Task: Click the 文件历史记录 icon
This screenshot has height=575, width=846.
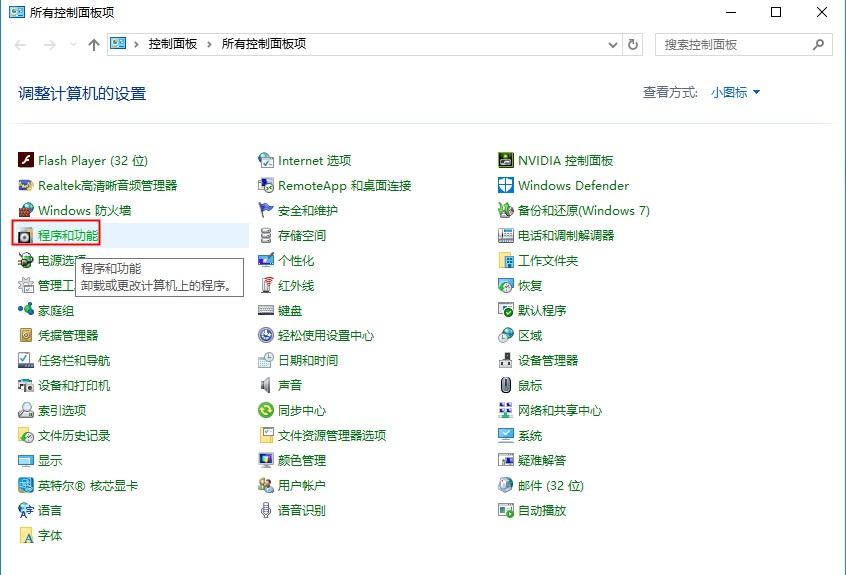Action: click(x=25, y=435)
